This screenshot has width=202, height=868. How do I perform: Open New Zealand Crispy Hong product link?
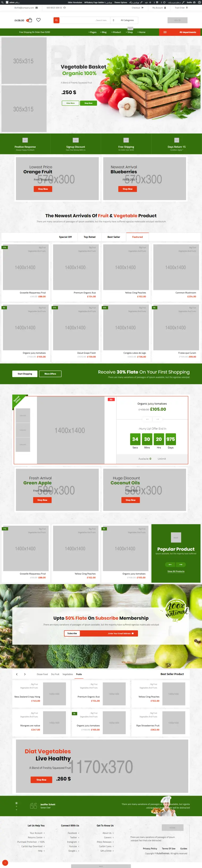click(x=27, y=697)
